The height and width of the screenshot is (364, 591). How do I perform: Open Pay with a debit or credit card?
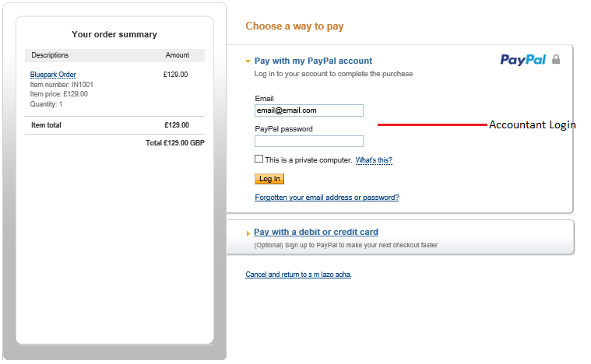coord(316,232)
